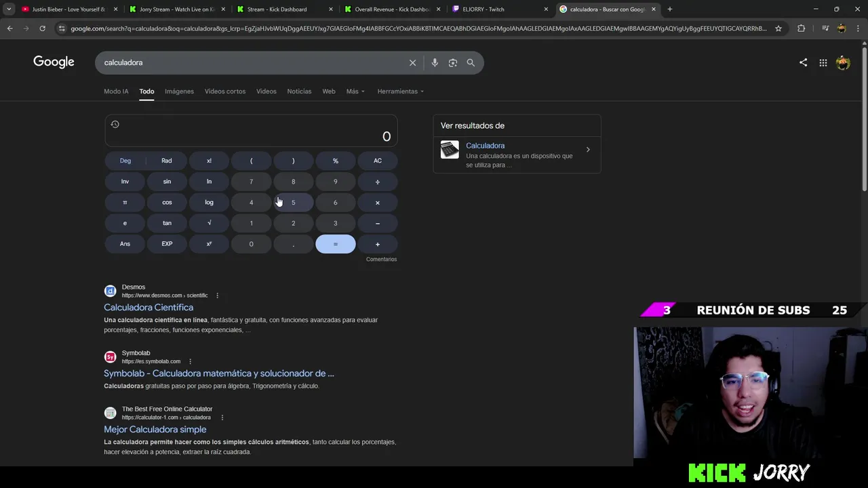Expand the Calculadora knowledge panel chevron
The width and height of the screenshot is (868, 488).
tap(588, 150)
